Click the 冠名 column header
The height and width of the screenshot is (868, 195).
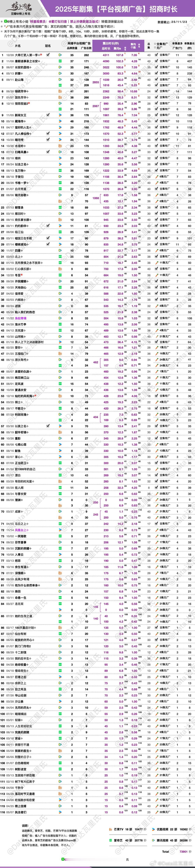tap(48, 46)
